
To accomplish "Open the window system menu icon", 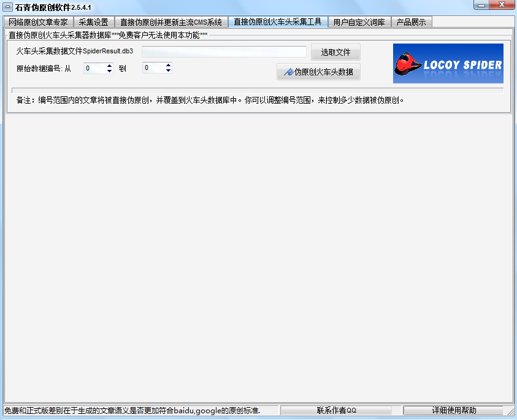I will (x=7, y=7).
